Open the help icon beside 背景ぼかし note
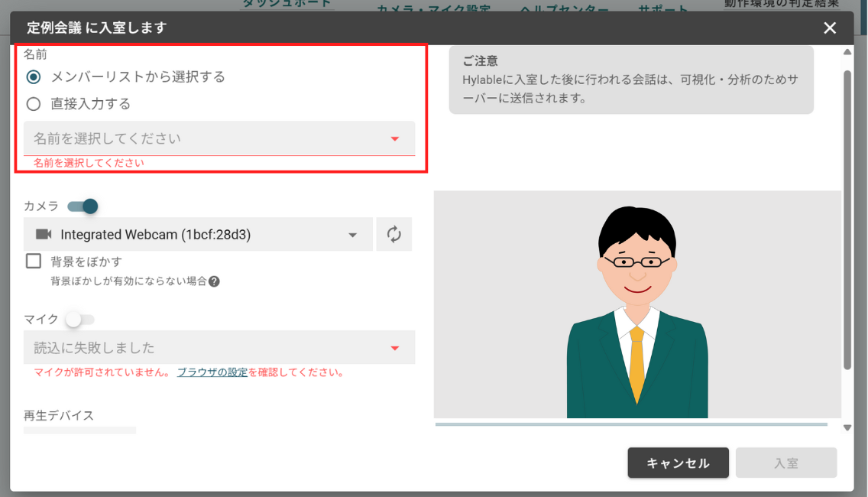The image size is (868, 497). coord(215,281)
